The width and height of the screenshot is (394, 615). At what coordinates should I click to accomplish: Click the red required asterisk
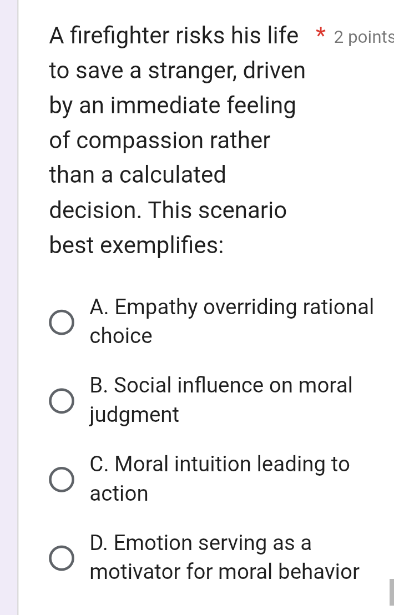click(x=320, y=33)
